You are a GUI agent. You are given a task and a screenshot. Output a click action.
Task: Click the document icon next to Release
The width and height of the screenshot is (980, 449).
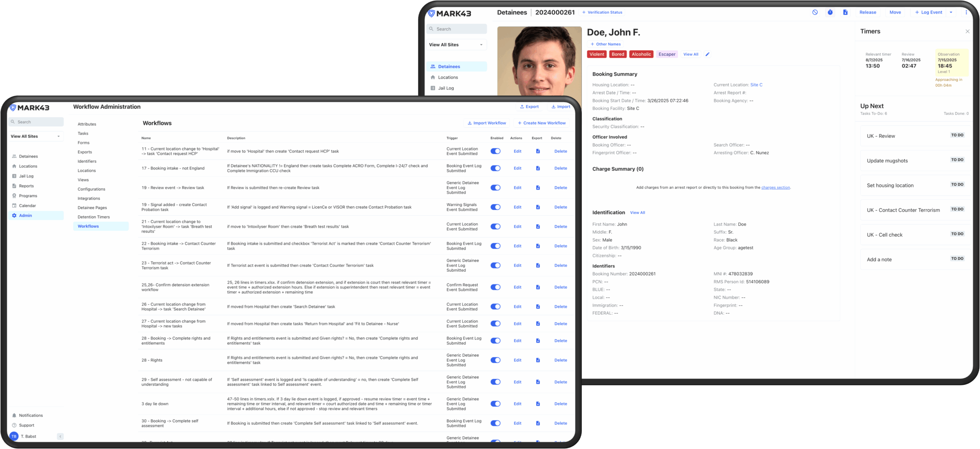tap(845, 12)
